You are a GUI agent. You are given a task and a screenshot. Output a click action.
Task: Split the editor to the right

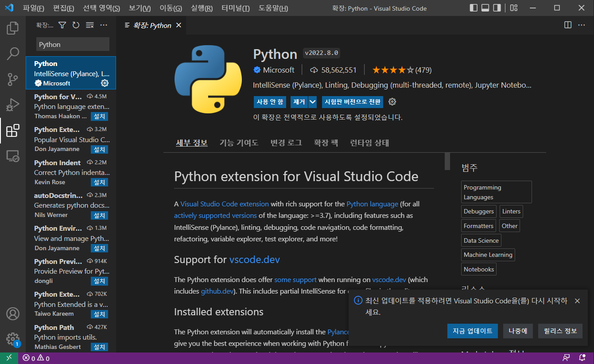coord(568,25)
